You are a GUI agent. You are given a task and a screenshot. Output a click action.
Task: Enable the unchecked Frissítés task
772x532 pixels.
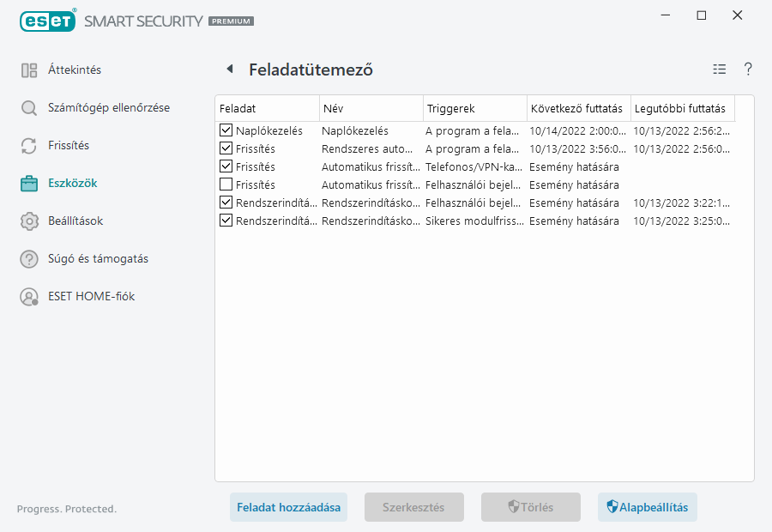(x=226, y=184)
